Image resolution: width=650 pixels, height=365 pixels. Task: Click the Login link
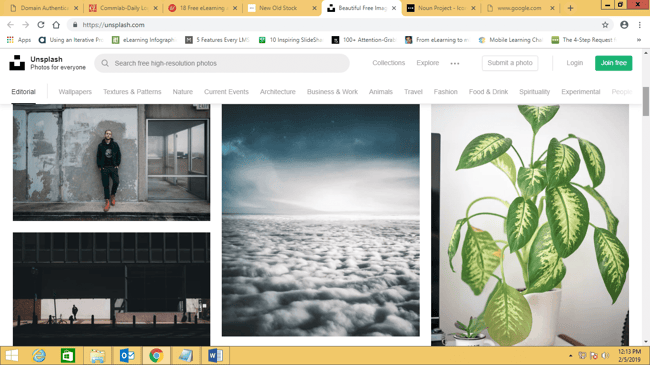[x=575, y=63]
